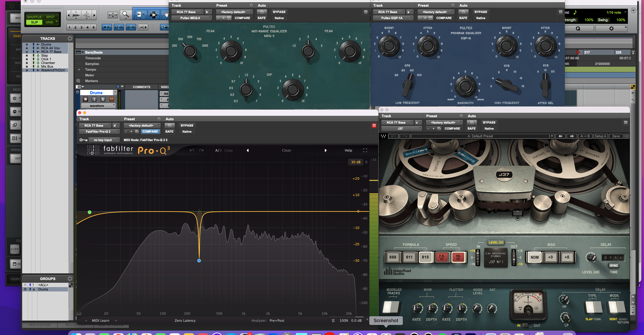Click Pro-Q 3 undo arrow
This screenshot has height=335, width=644.
[192, 150]
